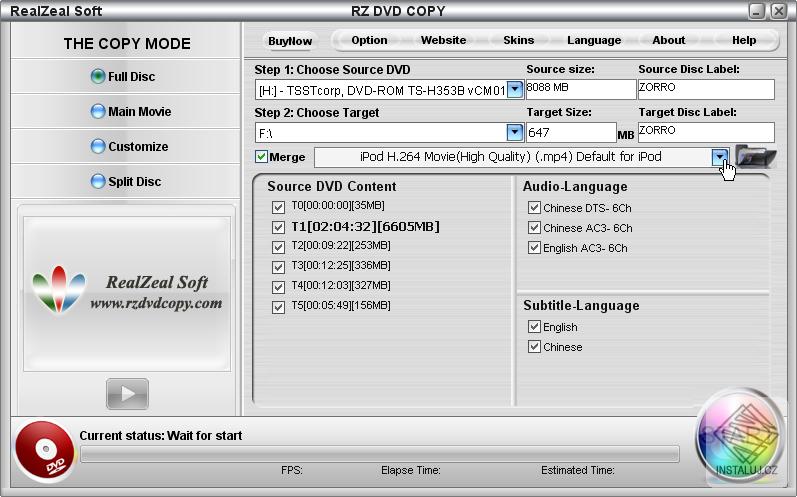Minimize the RZ DVD COPY window
Screen dimensions: 797x497
point(756,11)
